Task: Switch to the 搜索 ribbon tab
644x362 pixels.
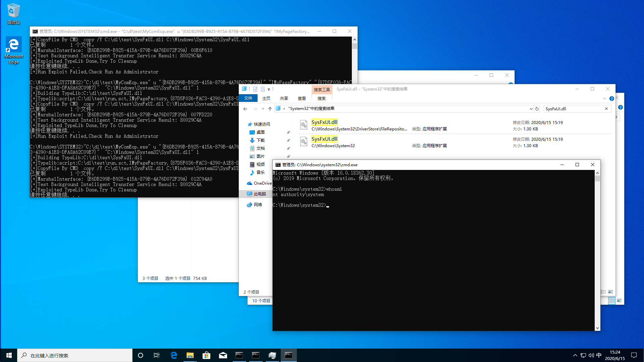Action: (x=322, y=98)
